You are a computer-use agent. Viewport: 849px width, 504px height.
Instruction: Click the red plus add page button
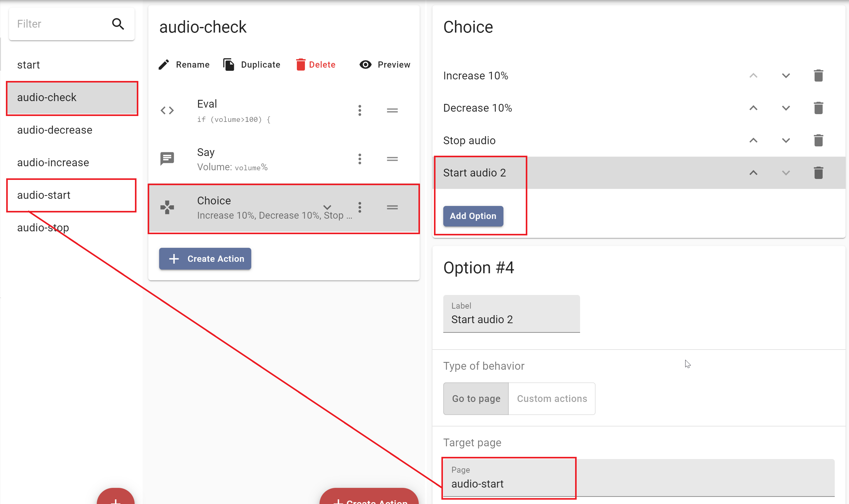click(x=115, y=497)
